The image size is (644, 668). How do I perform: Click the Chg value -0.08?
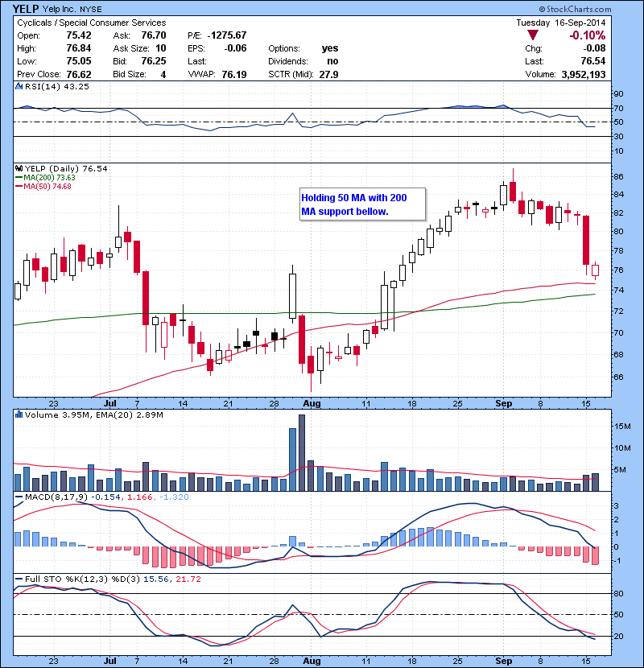pyautogui.click(x=594, y=48)
